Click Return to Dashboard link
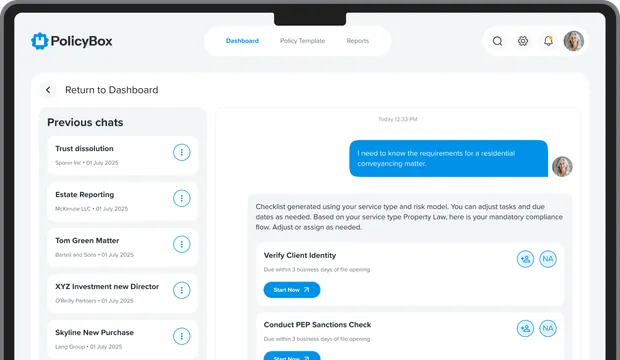Screen dimensions: 620x360 pyautogui.click(x=112, y=90)
